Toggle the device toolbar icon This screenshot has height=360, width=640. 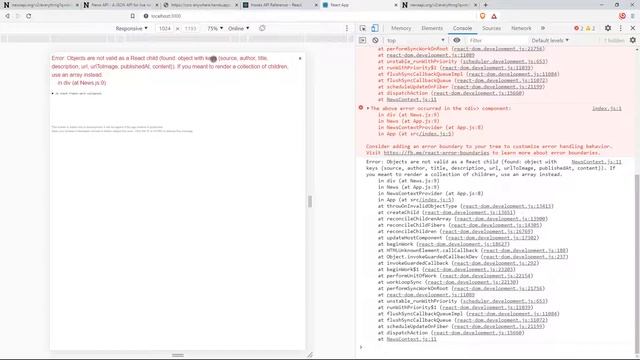(x=374, y=28)
